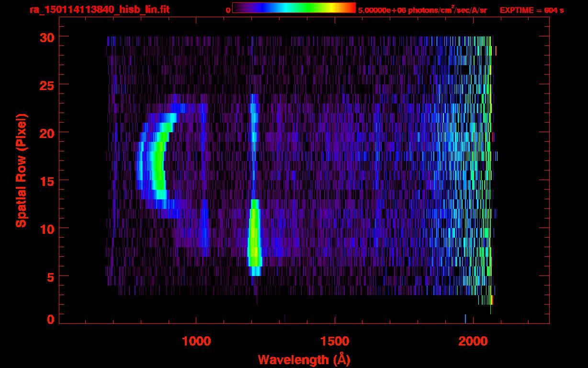Click the 1500 wavelength tick label

tap(335, 341)
